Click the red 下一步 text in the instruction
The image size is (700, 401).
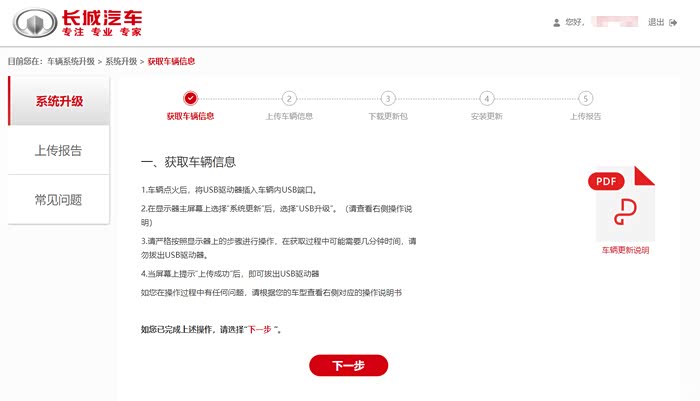pos(259,330)
